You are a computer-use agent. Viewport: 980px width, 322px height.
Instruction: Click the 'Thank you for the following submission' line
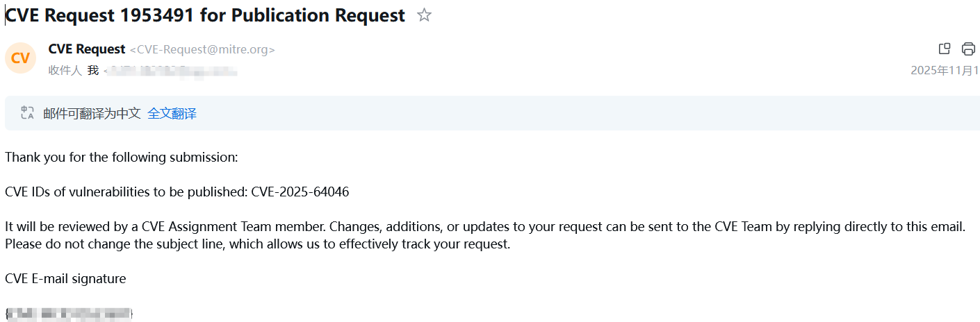pos(122,158)
